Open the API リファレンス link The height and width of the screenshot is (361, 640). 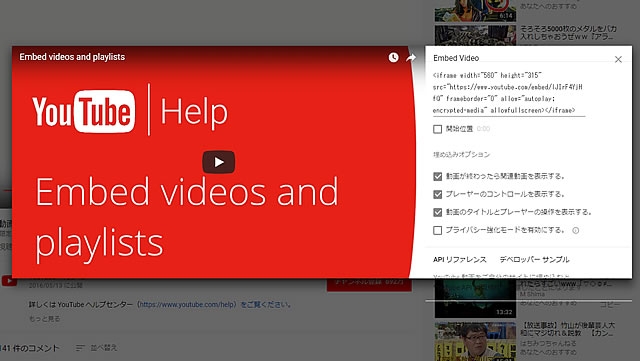click(460, 259)
